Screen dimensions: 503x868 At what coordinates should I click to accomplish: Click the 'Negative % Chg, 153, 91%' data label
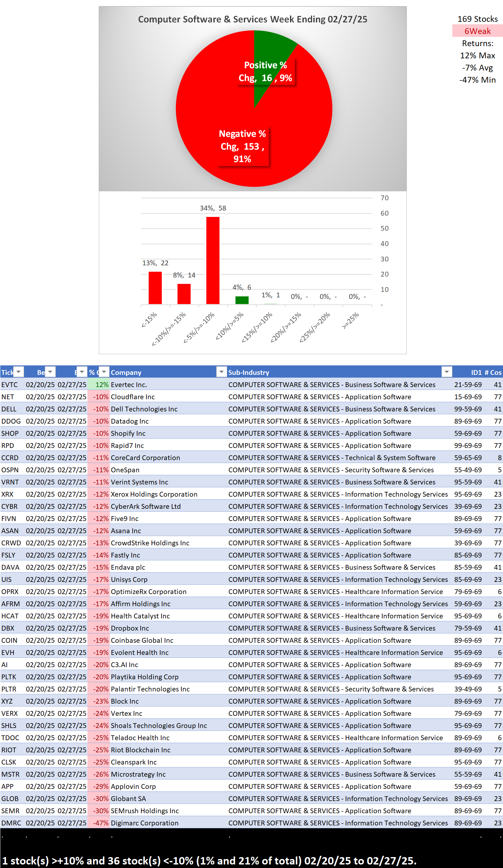click(x=243, y=146)
